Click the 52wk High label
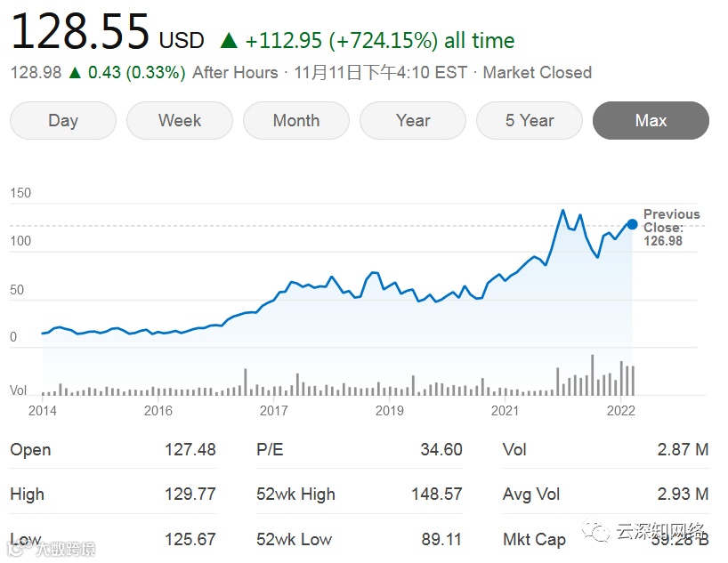This screenshot has width=728, height=563. coord(295,495)
